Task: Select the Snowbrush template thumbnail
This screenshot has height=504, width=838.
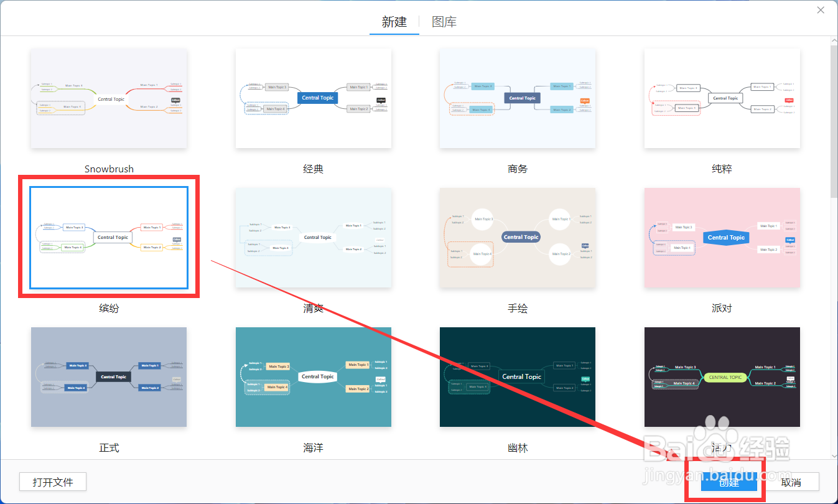Action: (x=109, y=98)
